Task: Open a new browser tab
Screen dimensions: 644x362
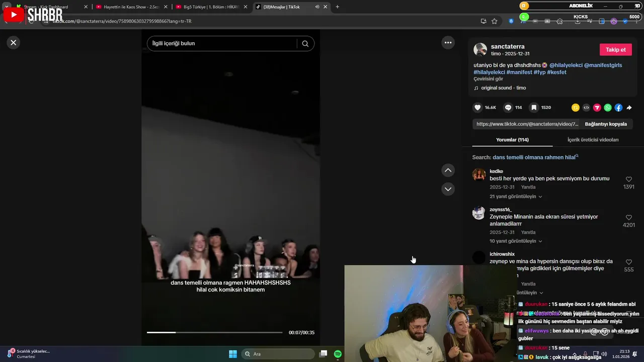Action: pos(337,7)
